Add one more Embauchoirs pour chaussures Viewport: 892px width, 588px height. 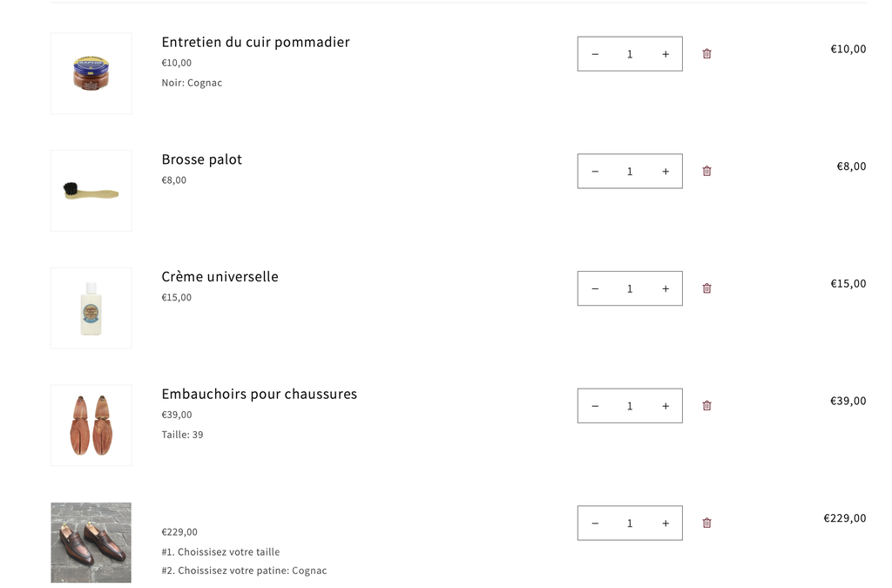(x=666, y=406)
